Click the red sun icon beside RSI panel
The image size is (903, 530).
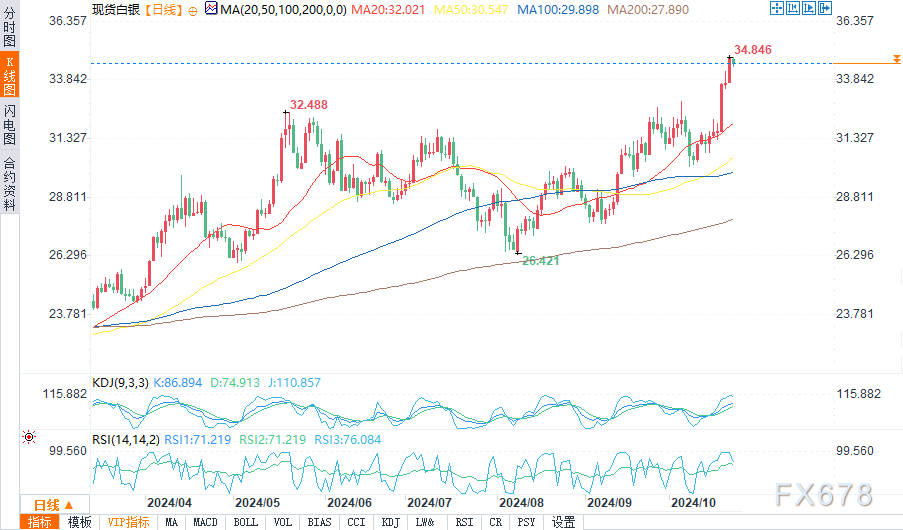pyautogui.click(x=28, y=437)
